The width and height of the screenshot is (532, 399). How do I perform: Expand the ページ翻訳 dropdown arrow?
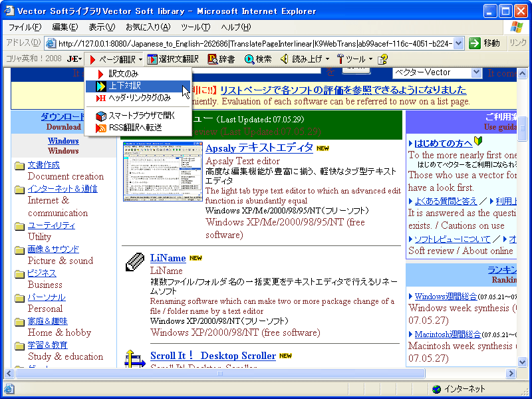tap(140, 60)
